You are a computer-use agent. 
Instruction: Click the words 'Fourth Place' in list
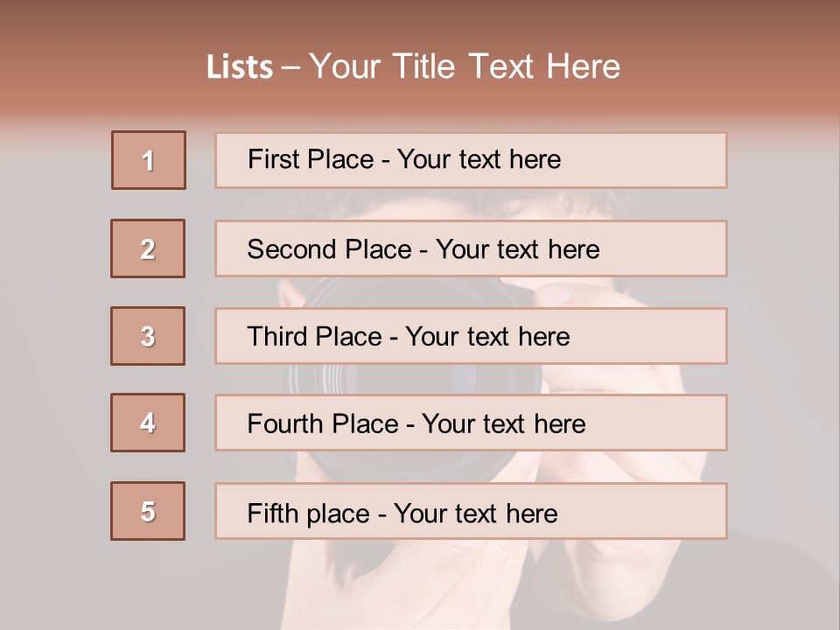(323, 423)
